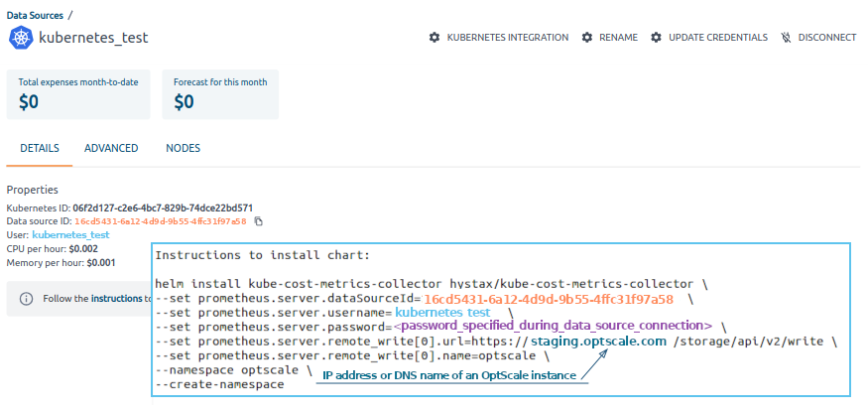Open the instructions link in the notice
Viewport: 868px width, 414px height.
[116, 299]
